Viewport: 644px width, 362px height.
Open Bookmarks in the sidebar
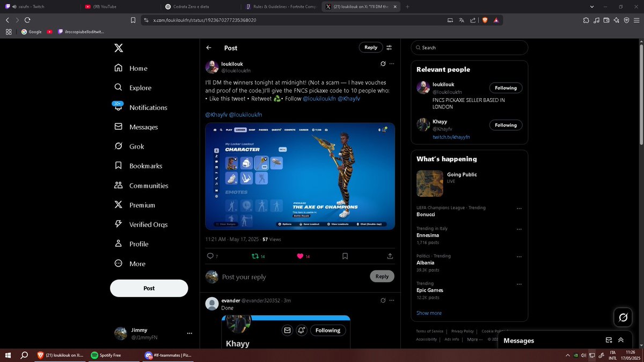coord(138,166)
